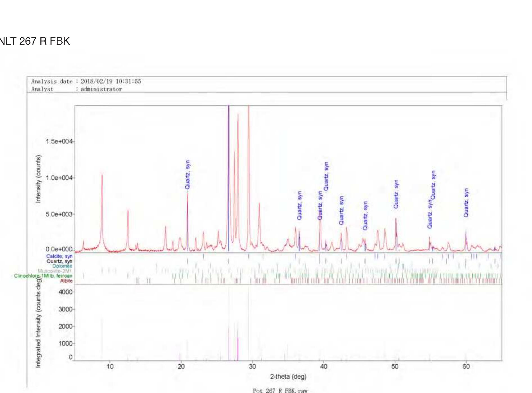Click the 5.0e+003 intensity tick label
532x393 pixels.
pos(59,214)
